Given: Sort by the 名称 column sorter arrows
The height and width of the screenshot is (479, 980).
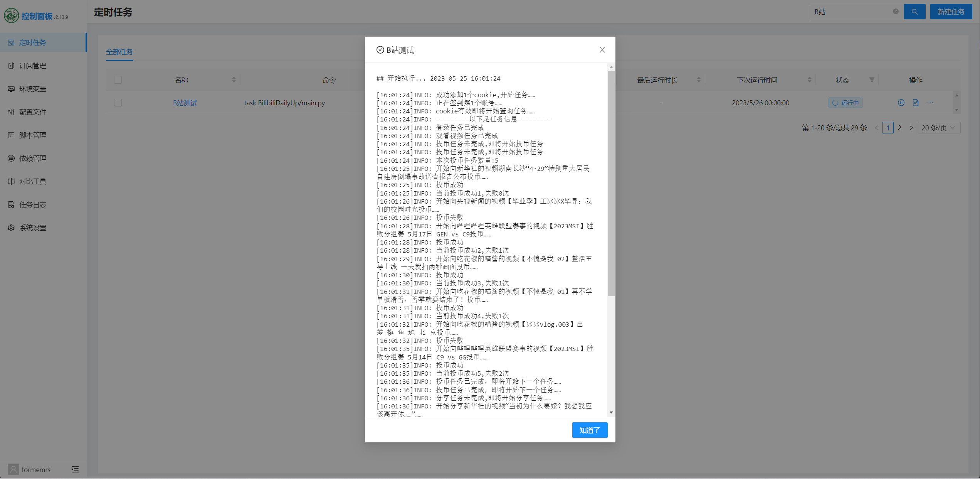Looking at the screenshot, I should (234, 80).
